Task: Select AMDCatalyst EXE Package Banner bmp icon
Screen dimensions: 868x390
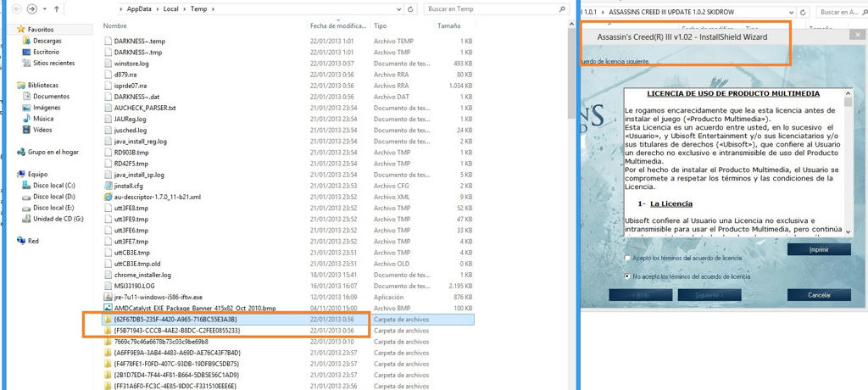Action: (x=108, y=308)
